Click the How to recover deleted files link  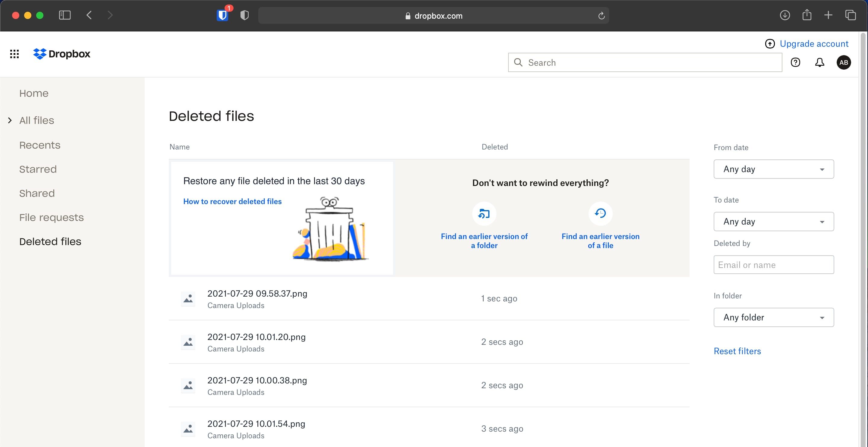point(232,201)
